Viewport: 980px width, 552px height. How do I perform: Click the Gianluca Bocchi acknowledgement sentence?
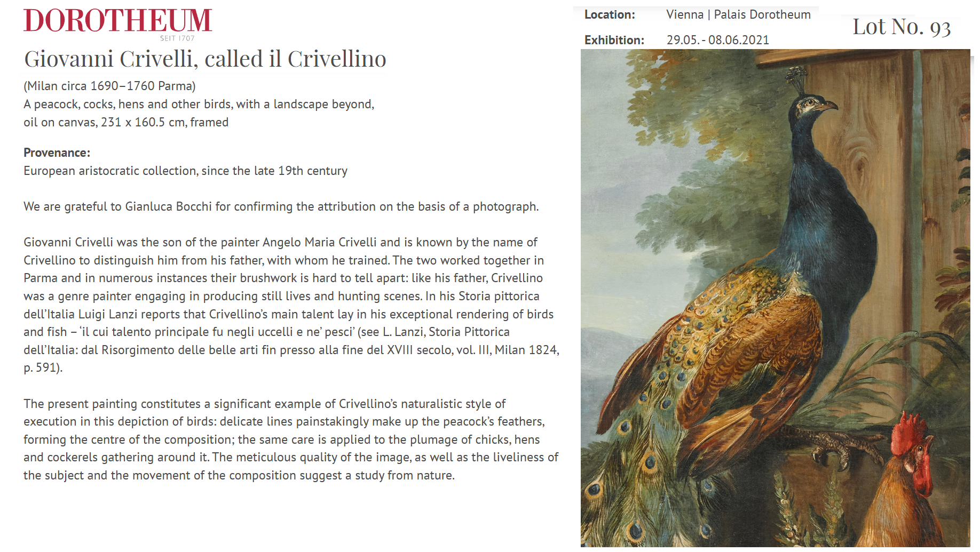pyautogui.click(x=281, y=206)
